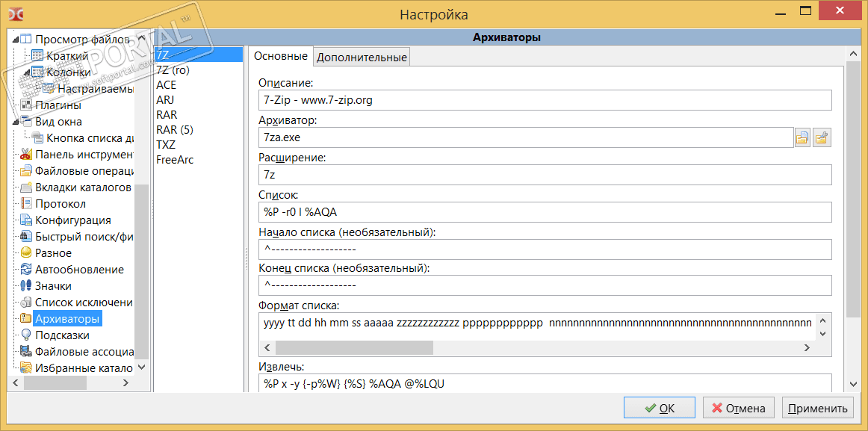Click the Вкладки каталогов folder icon
868x431 pixels.
26,187
